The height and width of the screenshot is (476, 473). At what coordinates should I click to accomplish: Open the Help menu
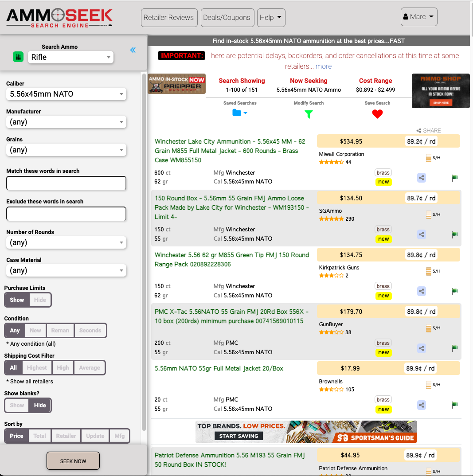point(271,17)
